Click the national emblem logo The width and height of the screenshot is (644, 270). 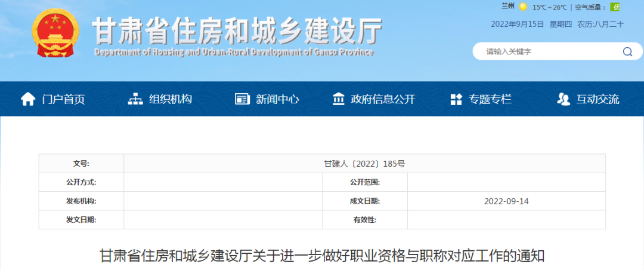click(x=56, y=35)
